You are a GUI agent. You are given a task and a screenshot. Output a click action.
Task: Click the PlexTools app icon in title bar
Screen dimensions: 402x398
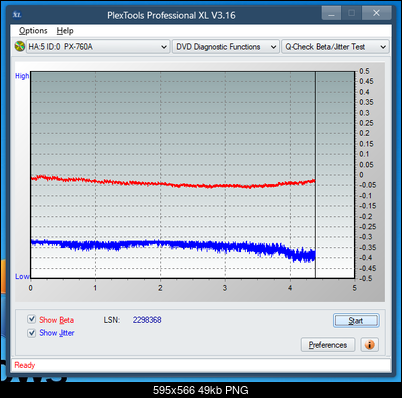(17, 15)
